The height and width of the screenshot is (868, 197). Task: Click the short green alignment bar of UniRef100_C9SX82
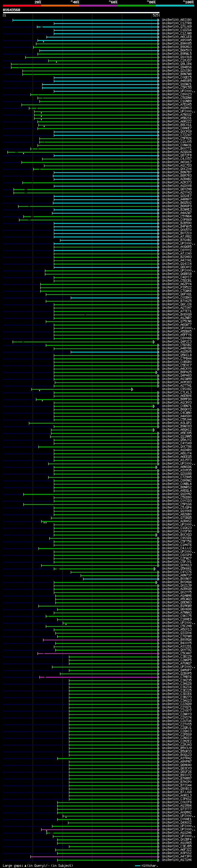point(82,390)
